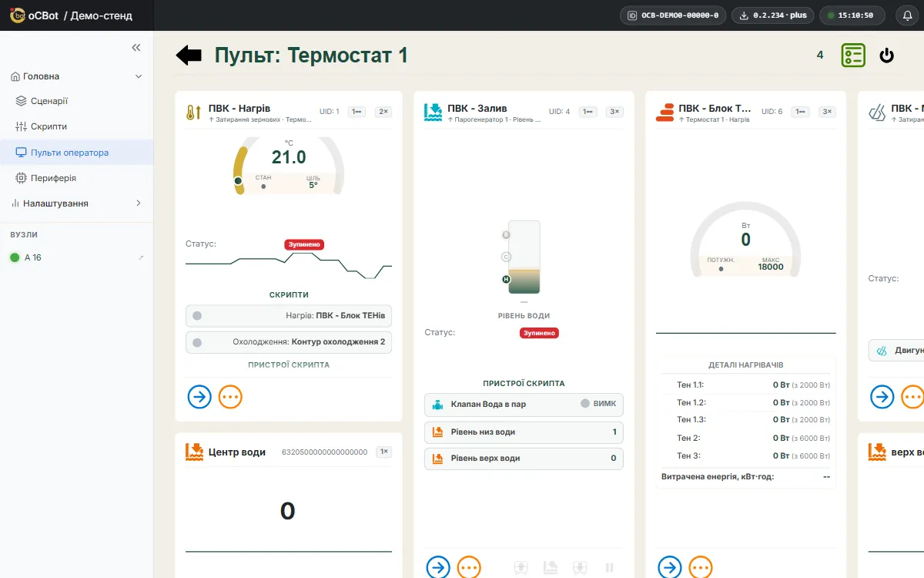924x578 pixels.
Task: Open notifications bell in top bar
Action: [907, 15]
